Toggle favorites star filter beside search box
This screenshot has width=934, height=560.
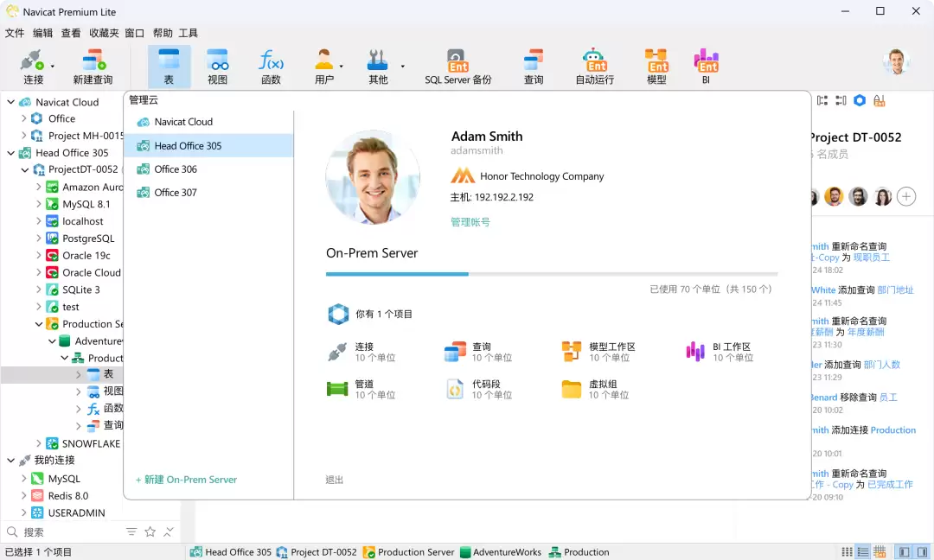coord(150,532)
